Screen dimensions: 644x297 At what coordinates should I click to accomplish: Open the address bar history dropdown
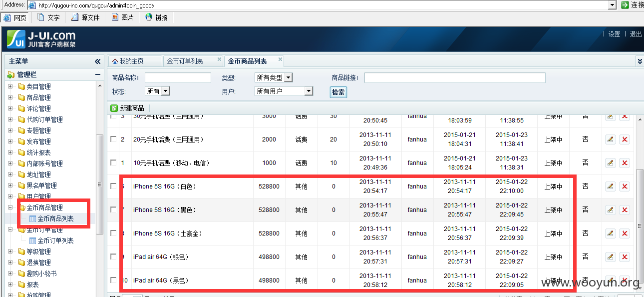[x=612, y=5]
